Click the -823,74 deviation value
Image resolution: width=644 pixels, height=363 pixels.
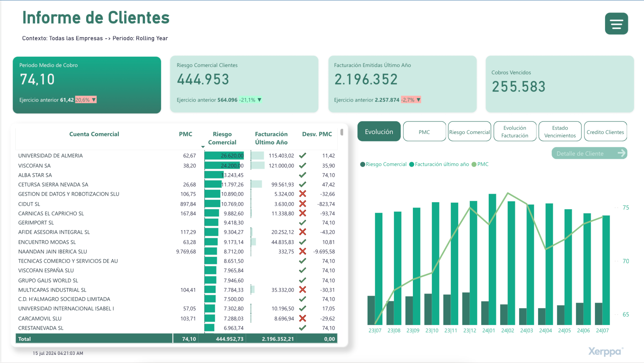326,204
